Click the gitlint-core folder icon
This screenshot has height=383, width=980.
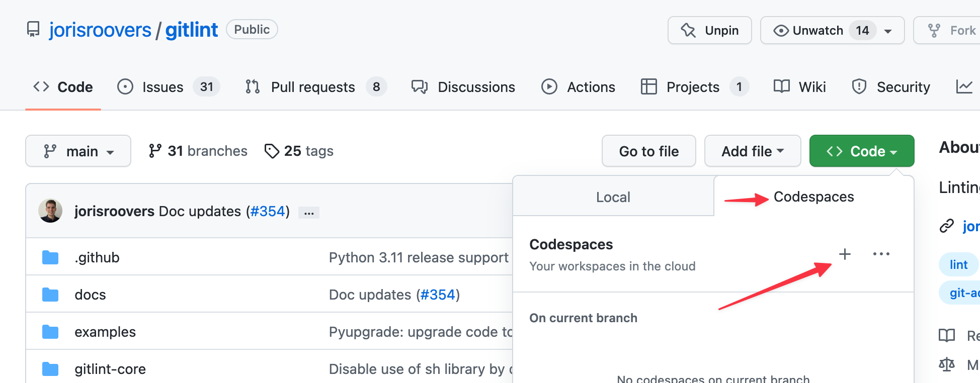[x=50, y=369]
